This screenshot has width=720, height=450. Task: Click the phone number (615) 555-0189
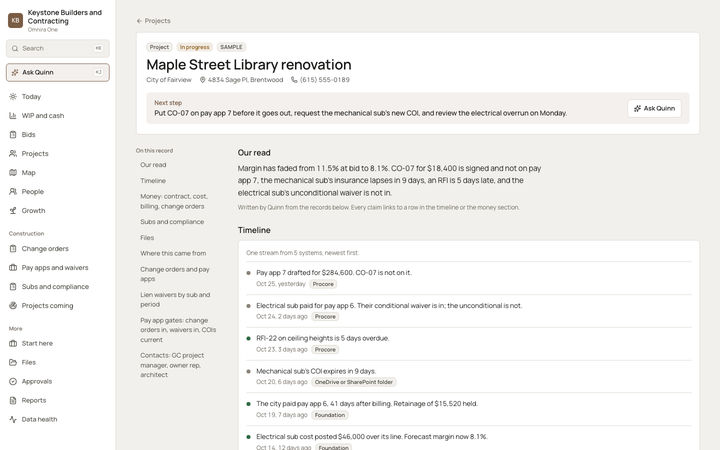[325, 80]
